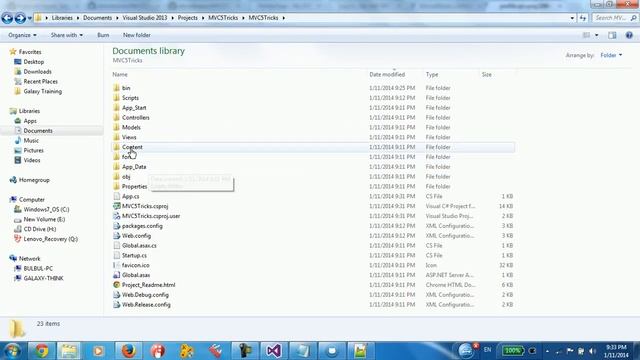
Task: Navigate to Visual Studio 2013 breadcrumb
Action: click(144, 18)
